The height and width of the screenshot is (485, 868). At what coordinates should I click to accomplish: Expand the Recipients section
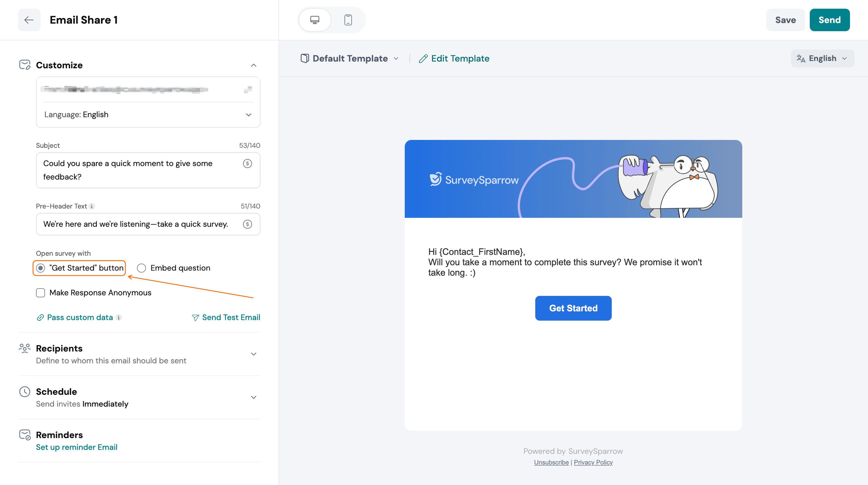click(254, 354)
